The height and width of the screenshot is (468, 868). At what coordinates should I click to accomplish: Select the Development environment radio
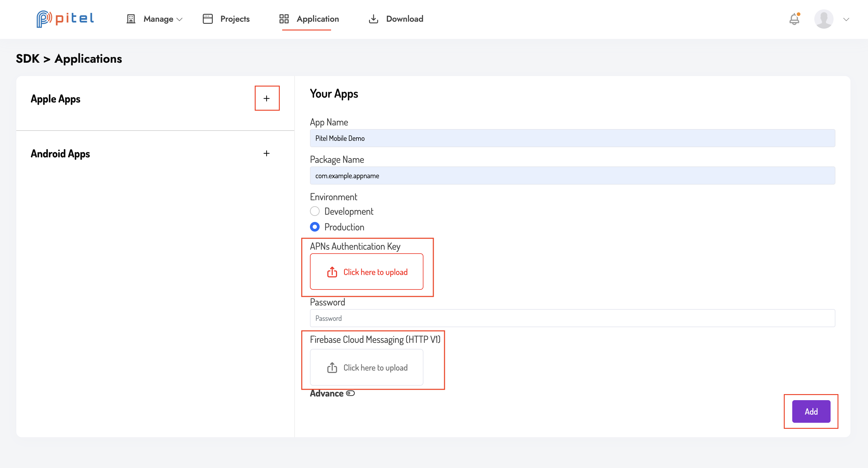point(314,211)
